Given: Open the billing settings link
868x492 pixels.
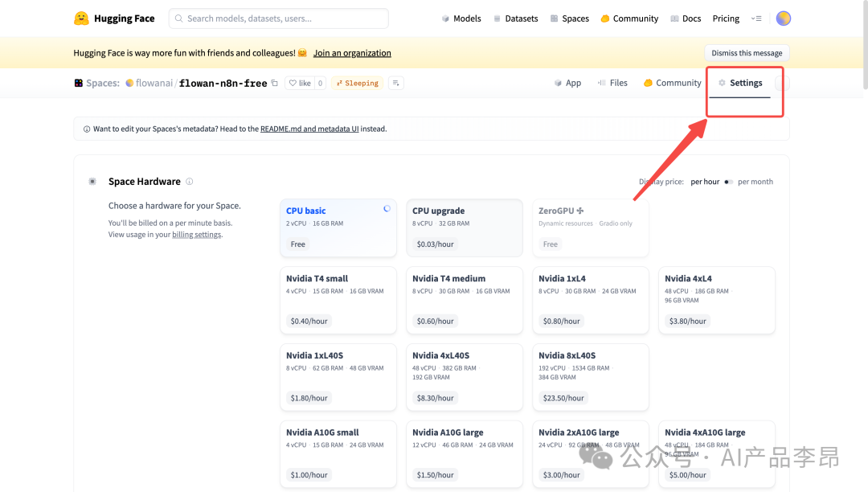Looking at the screenshot, I should pos(197,235).
